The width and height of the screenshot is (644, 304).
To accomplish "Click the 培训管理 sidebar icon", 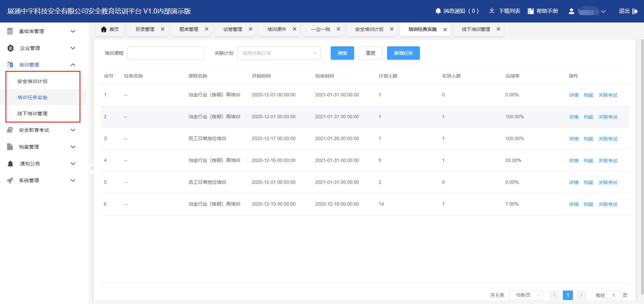I will [x=10, y=65].
